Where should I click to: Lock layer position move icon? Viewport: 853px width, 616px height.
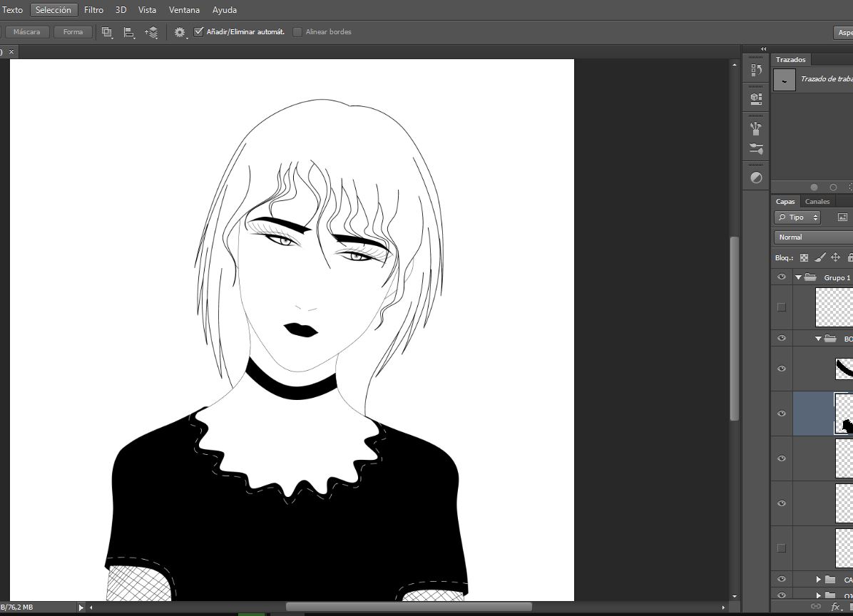[x=836, y=257]
